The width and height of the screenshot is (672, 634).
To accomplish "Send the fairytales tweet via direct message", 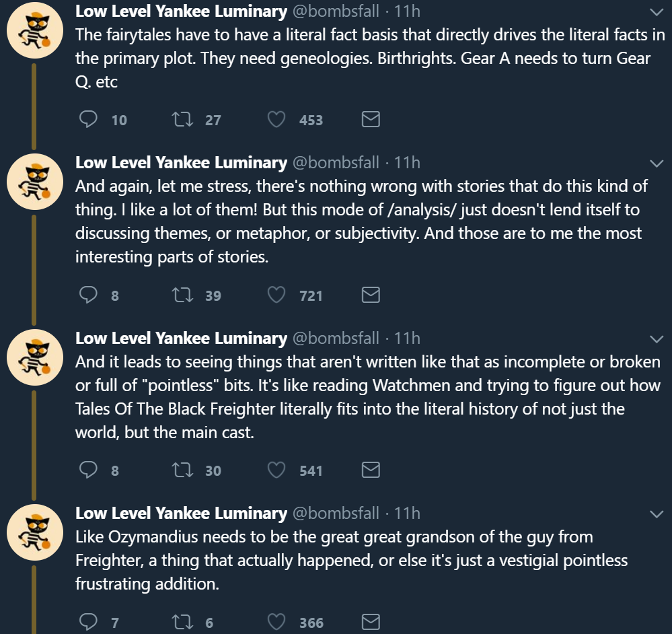I will click(x=371, y=120).
